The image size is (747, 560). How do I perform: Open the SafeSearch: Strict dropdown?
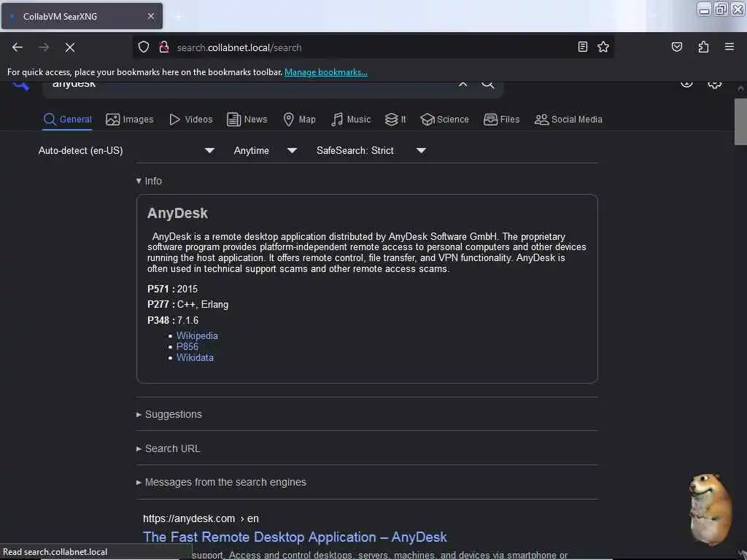tap(371, 151)
